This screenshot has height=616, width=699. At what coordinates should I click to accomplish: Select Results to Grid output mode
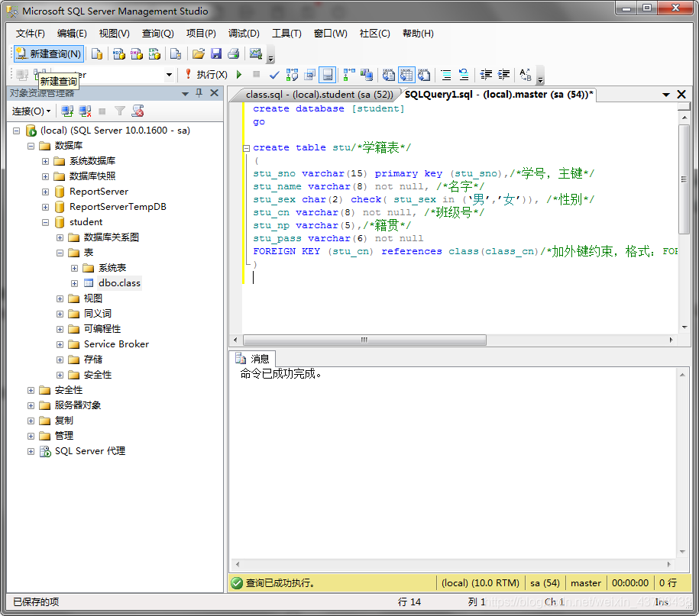pyautogui.click(x=406, y=75)
